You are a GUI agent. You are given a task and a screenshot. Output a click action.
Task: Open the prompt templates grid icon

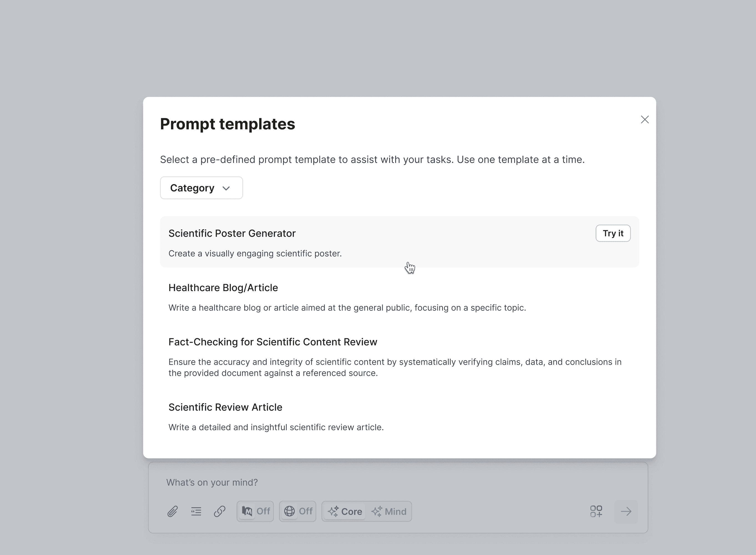[596, 511]
